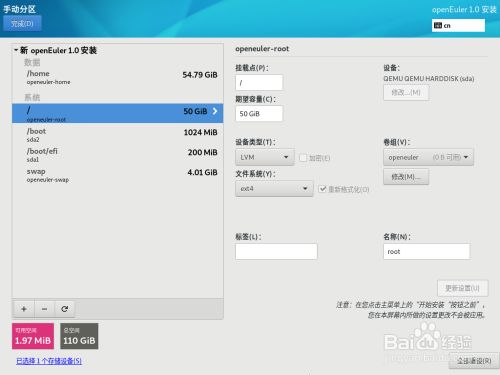
Task: Open the LVM device type dropdown
Action: [x=265, y=157]
